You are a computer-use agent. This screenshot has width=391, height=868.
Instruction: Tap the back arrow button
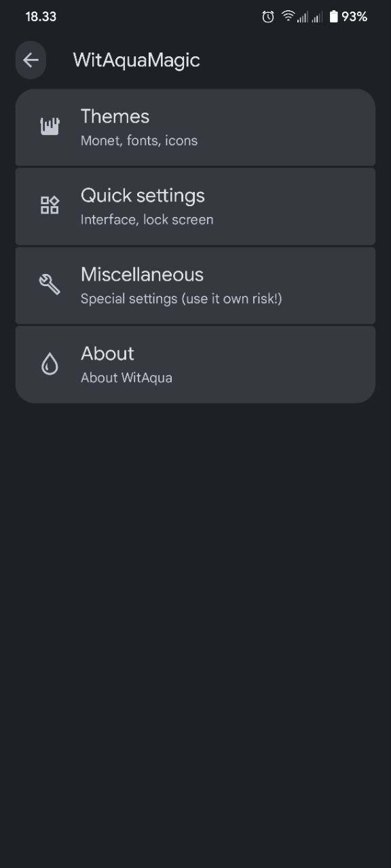pos(31,60)
